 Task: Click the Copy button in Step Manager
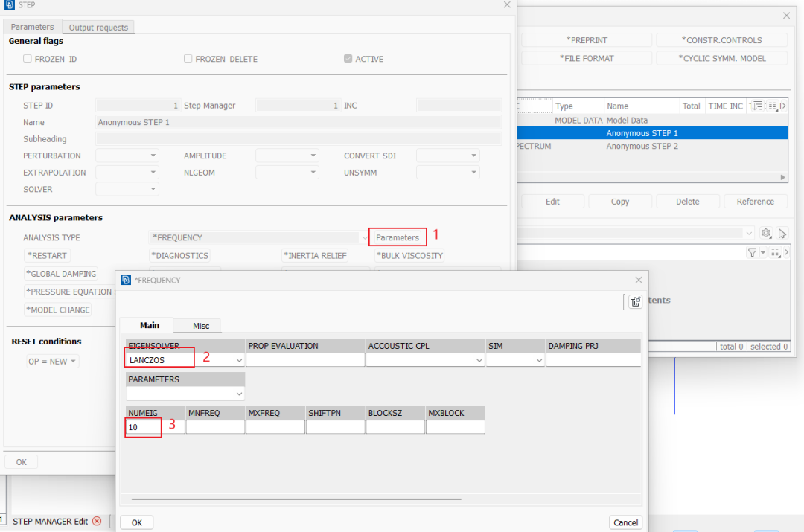coord(620,202)
